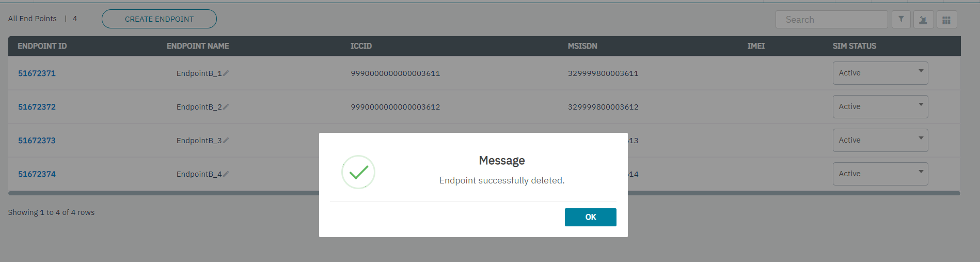Open the column grid view icon

click(946, 20)
